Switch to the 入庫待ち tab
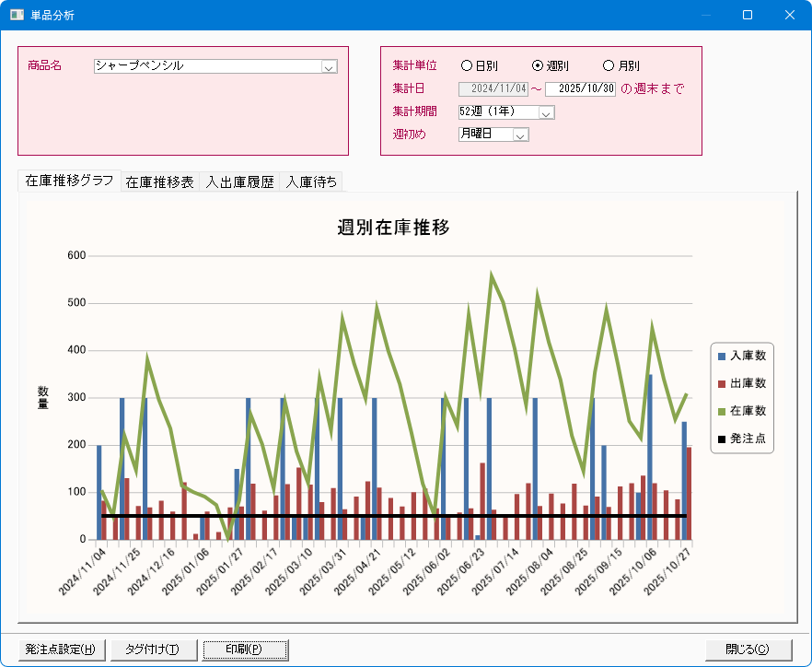Viewport: 812px width, 667px height. tap(312, 182)
